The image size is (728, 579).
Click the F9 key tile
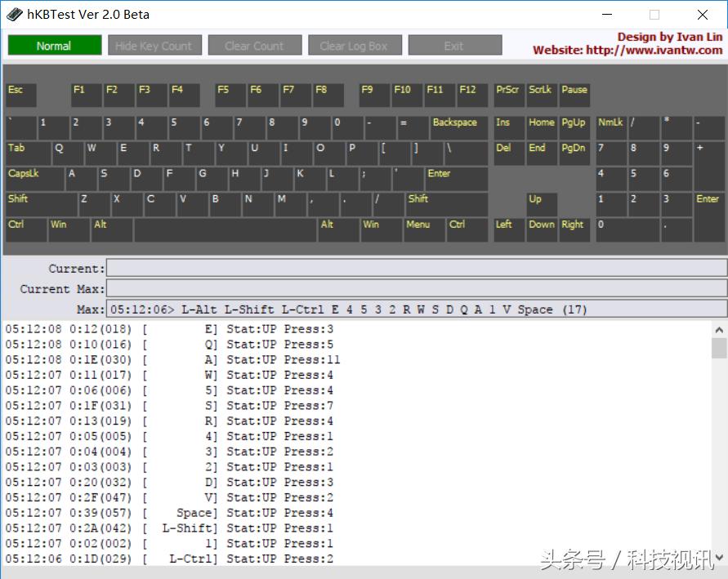click(x=375, y=95)
